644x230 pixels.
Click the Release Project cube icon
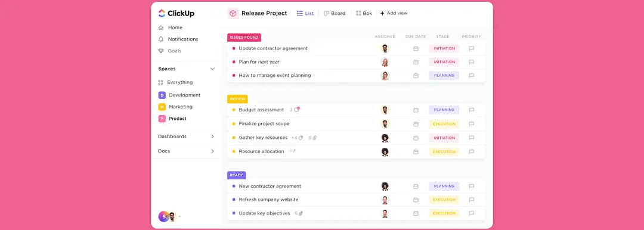(233, 13)
